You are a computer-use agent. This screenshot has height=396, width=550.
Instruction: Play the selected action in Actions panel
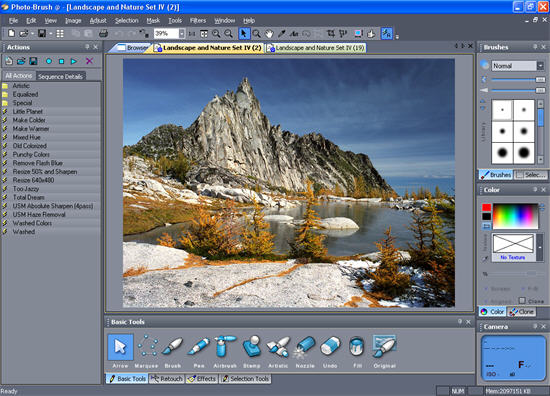click(x=74, y=61)
